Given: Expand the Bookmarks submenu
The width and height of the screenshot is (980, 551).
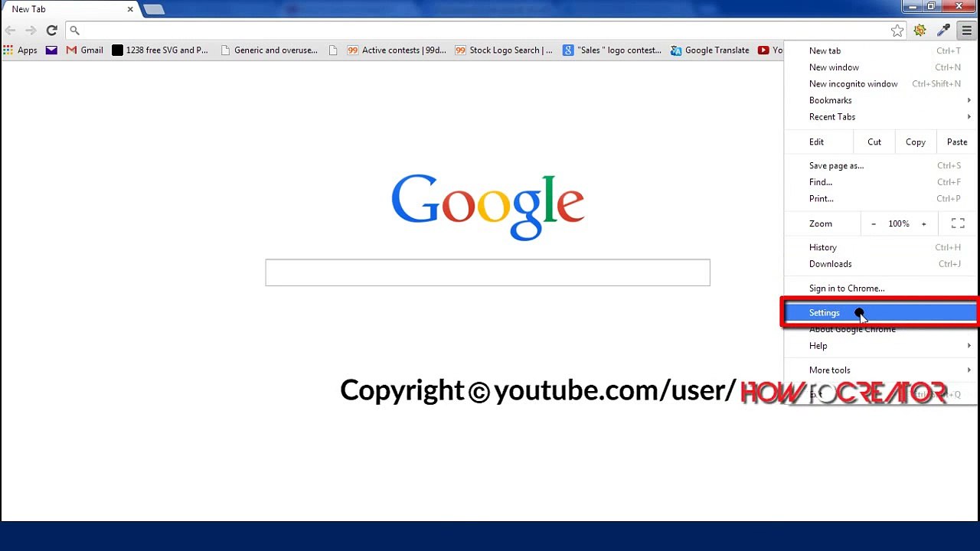Looking at the screenshot, I should [x=881, y=100].
